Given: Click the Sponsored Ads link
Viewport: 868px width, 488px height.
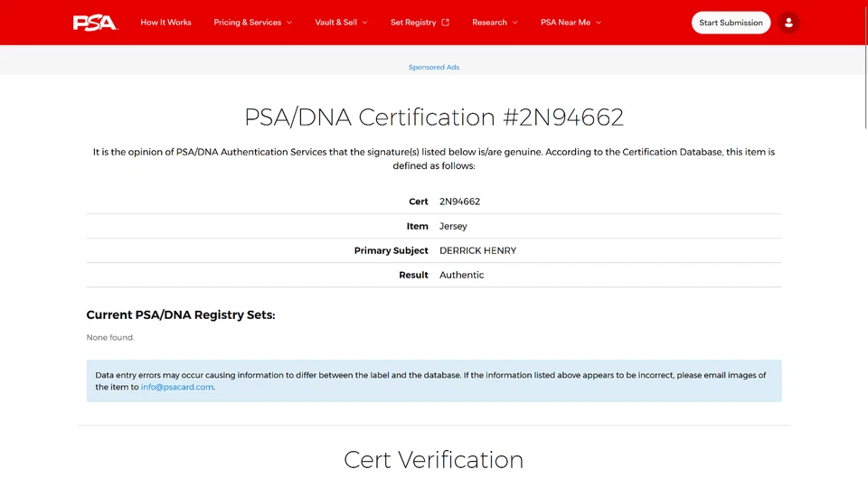Looking at the screenshot, I should point(434,67).
